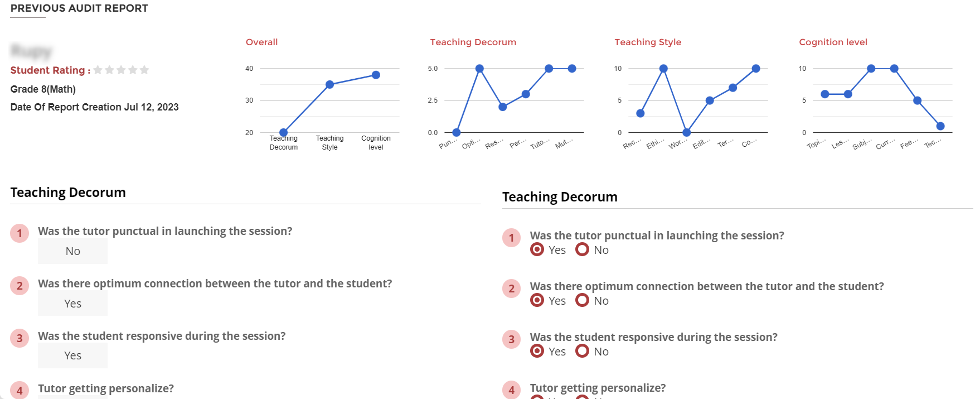Image resolution: width=980 pixels, height=399 pixels.
Task: Click the third star in Student Rating
Action: 121,70
